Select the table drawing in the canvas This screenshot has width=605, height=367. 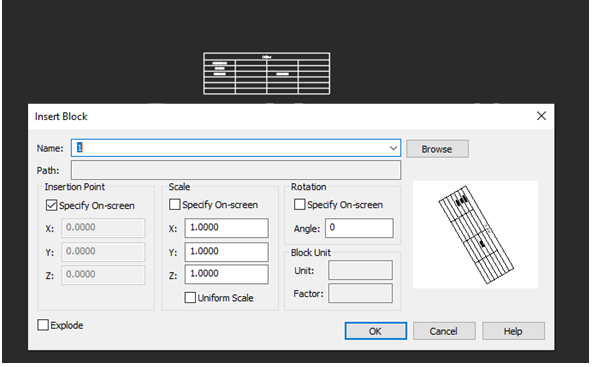[267, 73]
